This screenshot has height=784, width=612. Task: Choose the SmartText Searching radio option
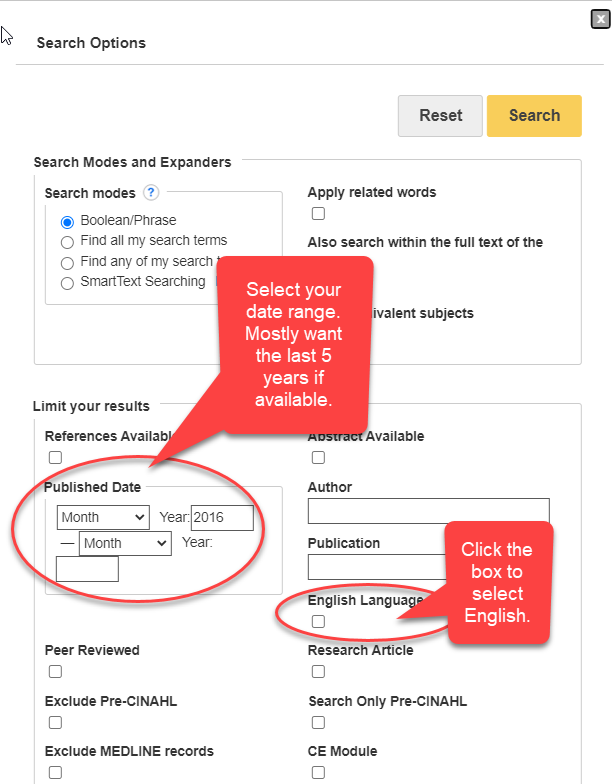67,283
